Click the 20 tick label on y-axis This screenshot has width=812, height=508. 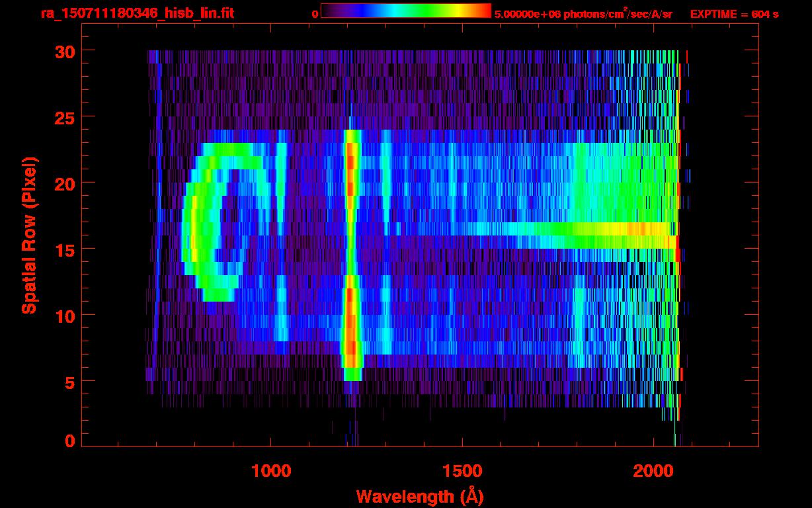coord(64,183)
